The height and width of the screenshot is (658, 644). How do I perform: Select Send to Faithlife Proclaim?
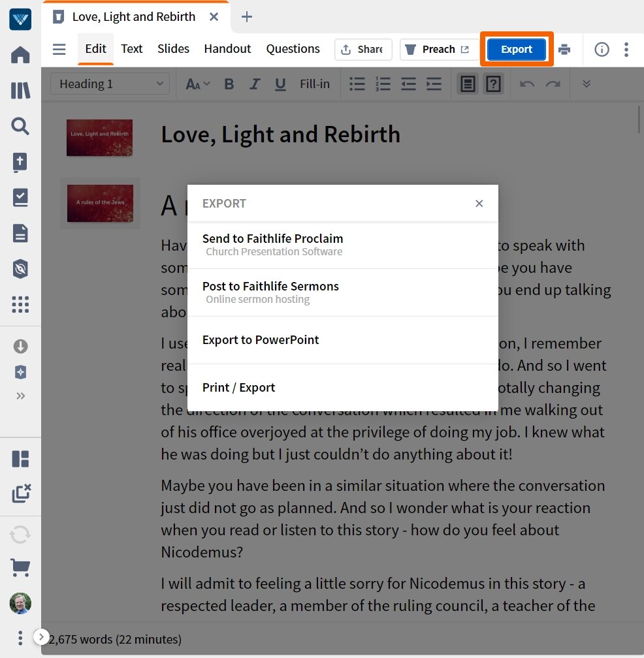(x=342, y=245)
